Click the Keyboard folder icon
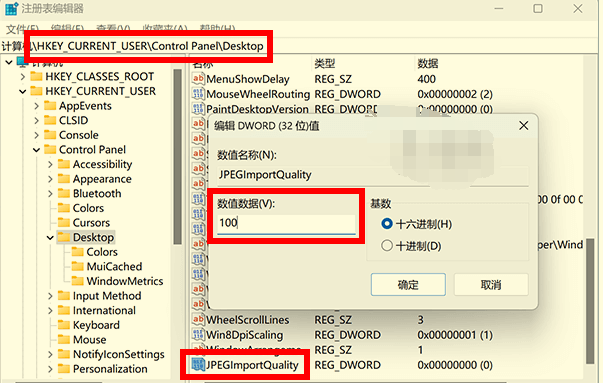 (x=64, y=325)
